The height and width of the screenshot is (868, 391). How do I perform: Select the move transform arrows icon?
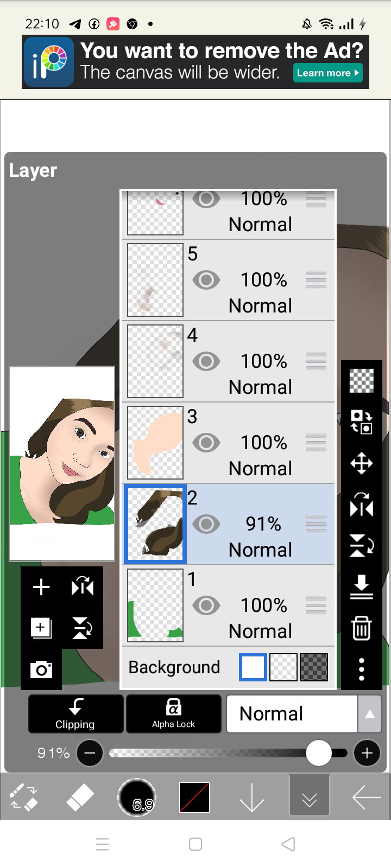(361, 464)
